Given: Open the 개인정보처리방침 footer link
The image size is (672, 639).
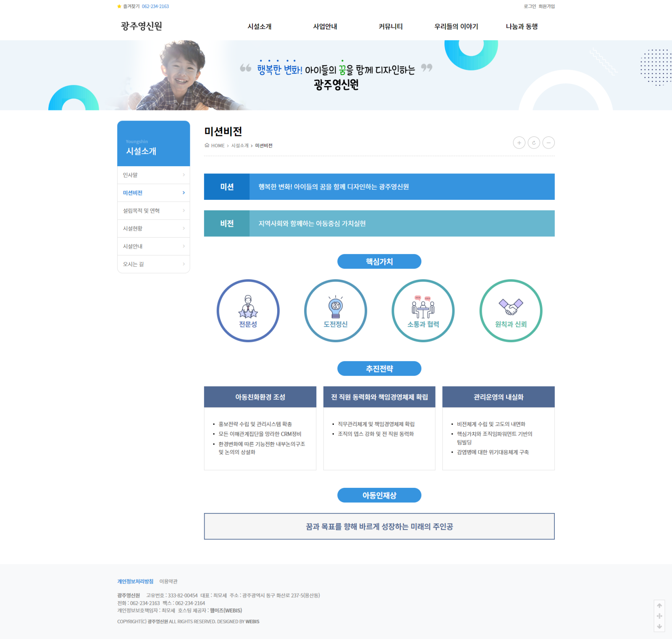Looking at the screenshot, I should point(135,581).
